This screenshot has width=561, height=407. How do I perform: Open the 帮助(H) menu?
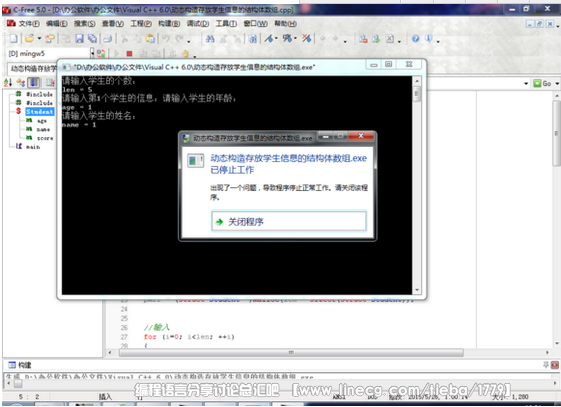(x=286, y=24)
